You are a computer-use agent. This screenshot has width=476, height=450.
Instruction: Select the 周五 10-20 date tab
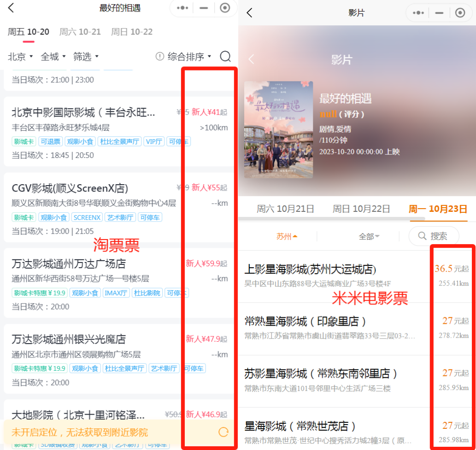tap(29, 32)
